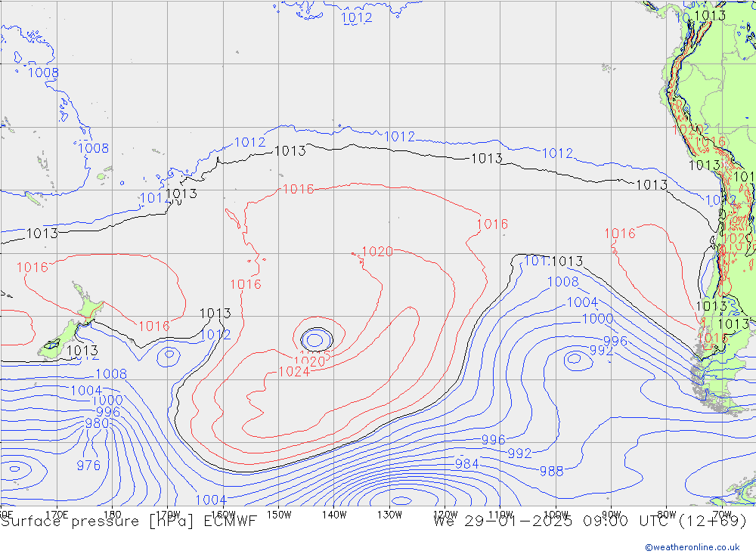The image size is (756, 554).
Task: Click the 130W longitude axis label
Action: tap(389, 515)
